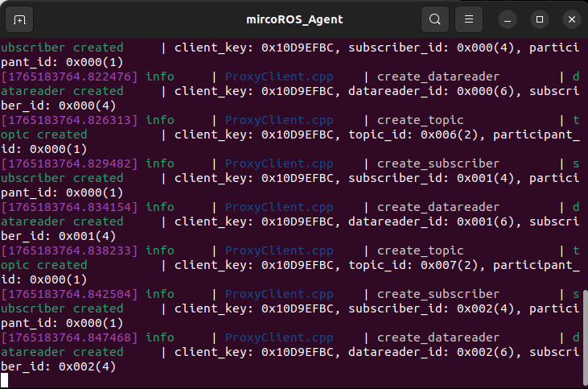Click timestamp [1765183764.842504]
The height and width of the screenshot is (389, 588).
click(69, 294)
